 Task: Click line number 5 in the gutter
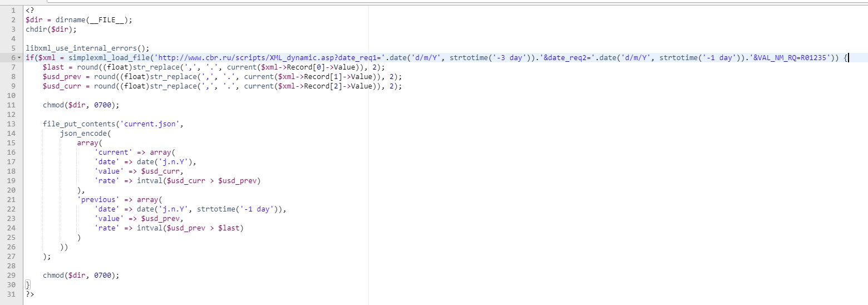pos(12,48)
